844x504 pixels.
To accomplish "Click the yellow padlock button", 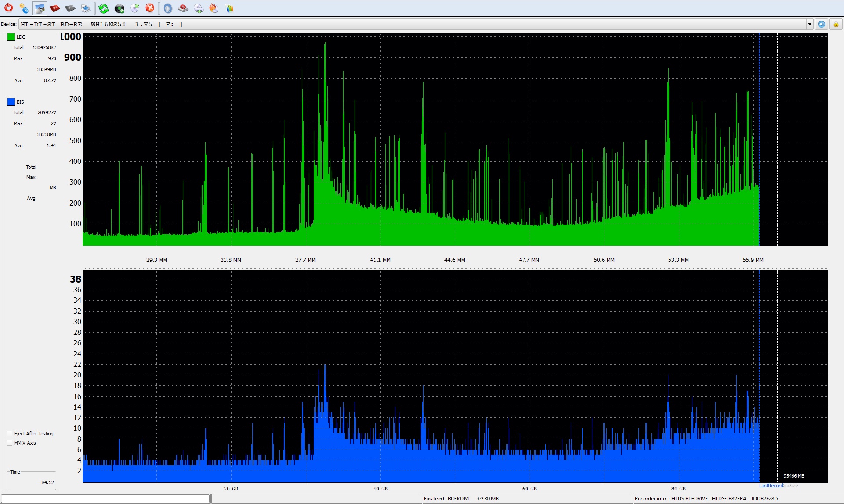I will [x=836, y=24].
